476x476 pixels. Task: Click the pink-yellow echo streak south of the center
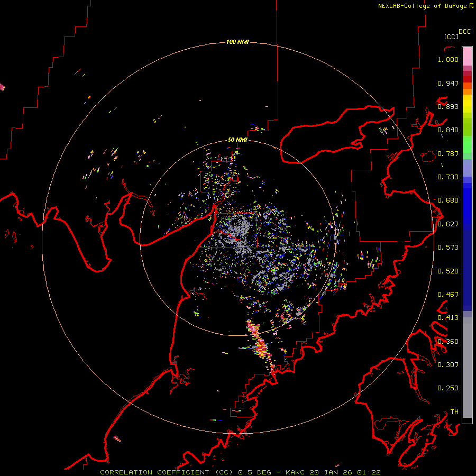(260, 344)
